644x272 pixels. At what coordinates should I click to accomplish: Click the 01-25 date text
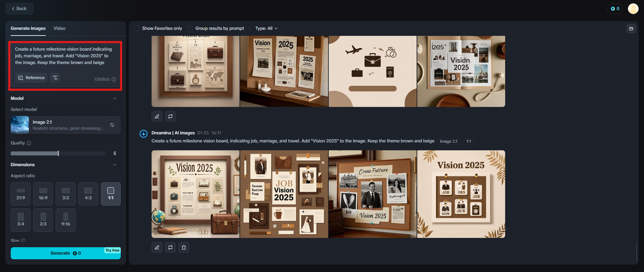point(202,133)
